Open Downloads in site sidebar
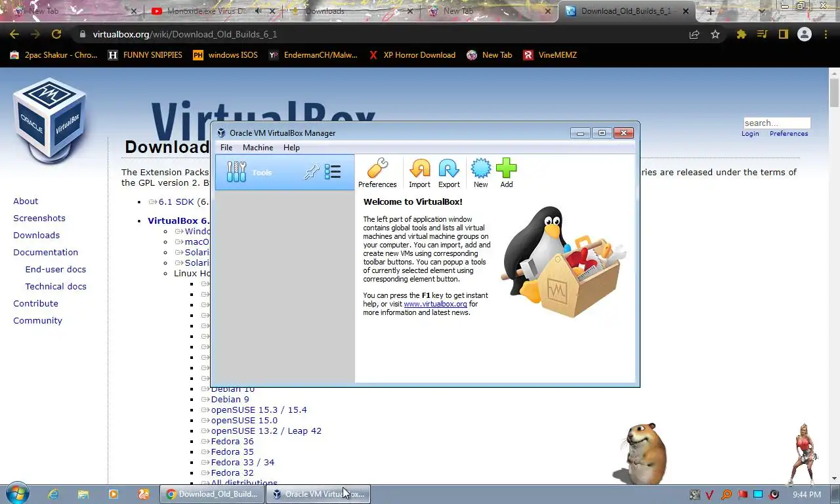This screenshot has width=840, height=504. pyautogui.click(x=36, y=235)
